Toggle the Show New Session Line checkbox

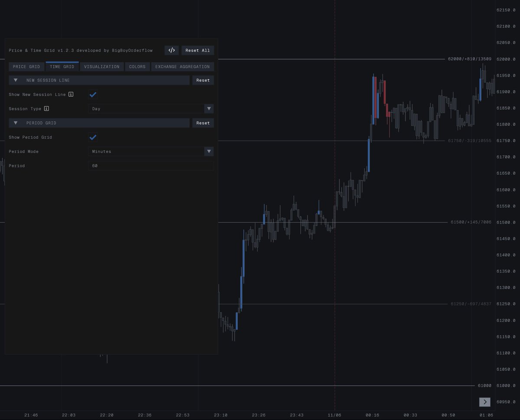(x=93, y=94)
